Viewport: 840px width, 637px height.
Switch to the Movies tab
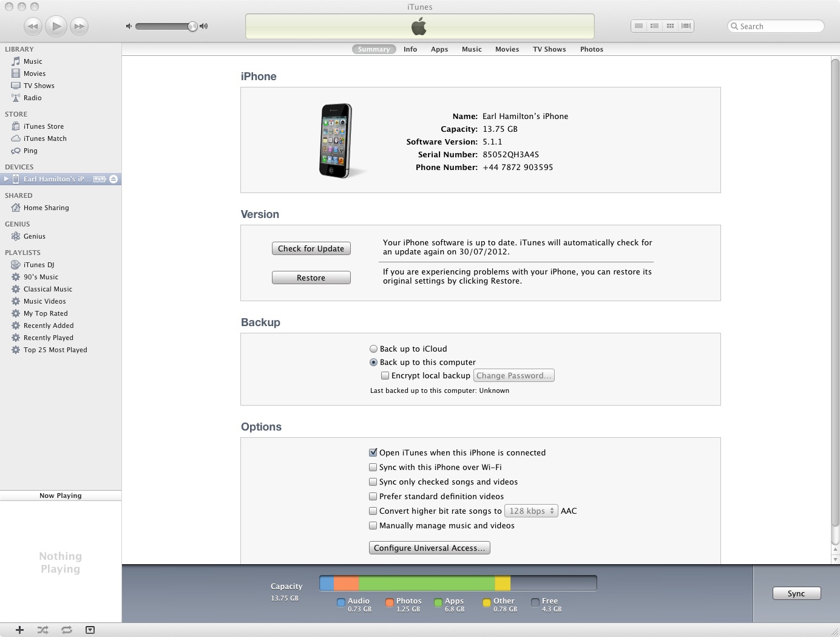507,49
